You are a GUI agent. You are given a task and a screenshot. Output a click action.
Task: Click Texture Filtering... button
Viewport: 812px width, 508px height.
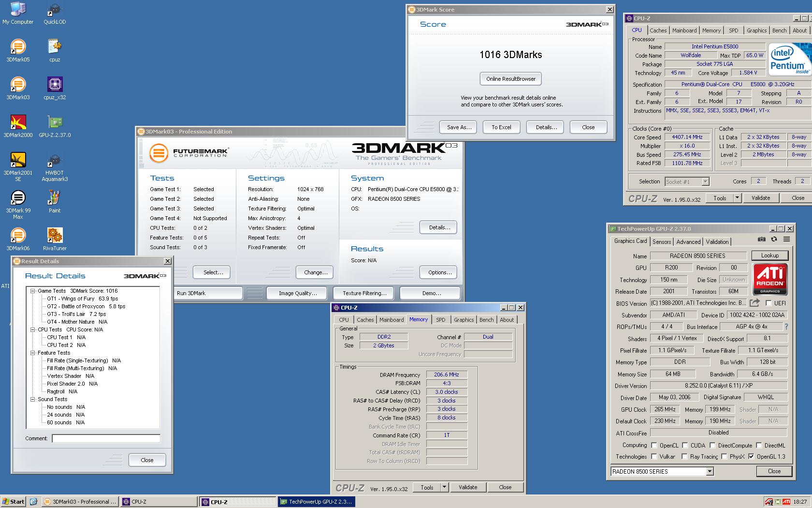(x=364, y=293)
